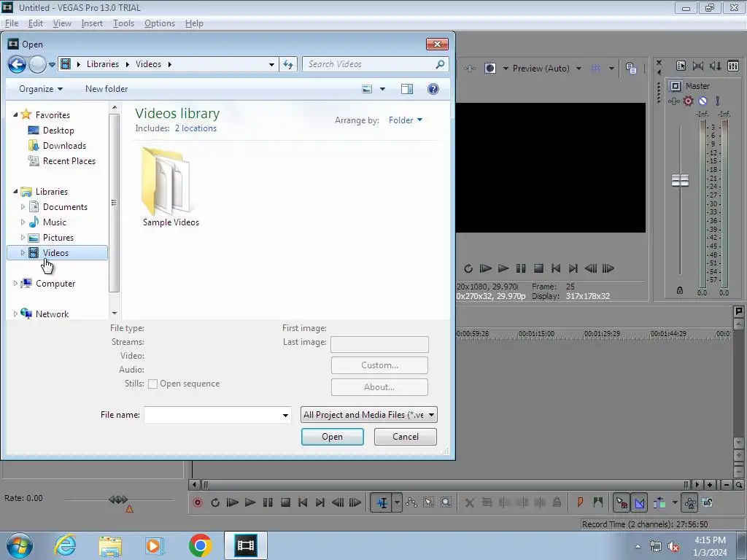Open the change view dropdown arrow

(x=382, y=89)
